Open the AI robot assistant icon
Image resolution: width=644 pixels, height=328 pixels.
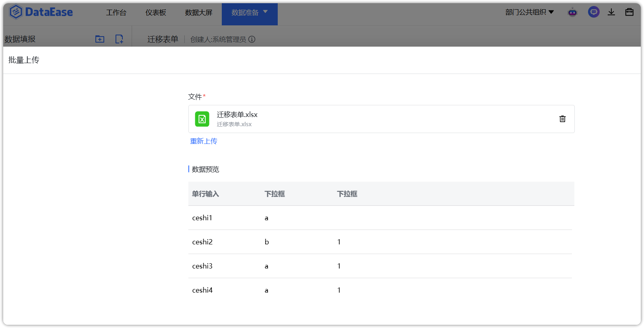pyautogui.click(x=572, y=12)
